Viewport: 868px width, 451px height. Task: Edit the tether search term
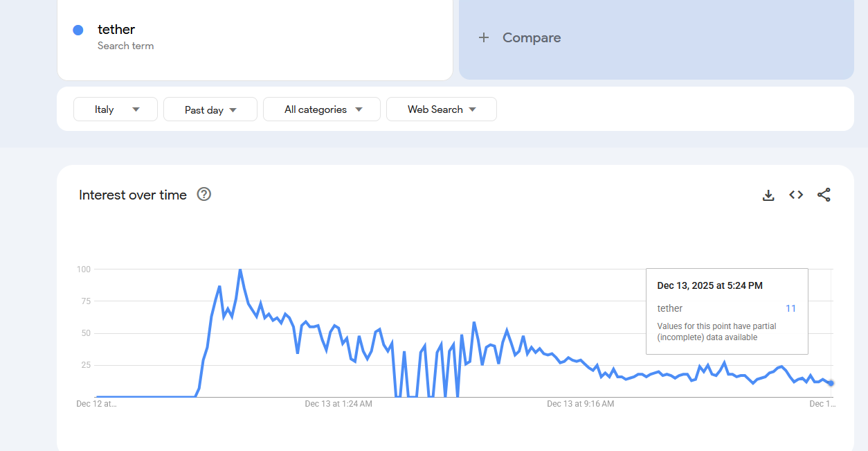point(116,30)
